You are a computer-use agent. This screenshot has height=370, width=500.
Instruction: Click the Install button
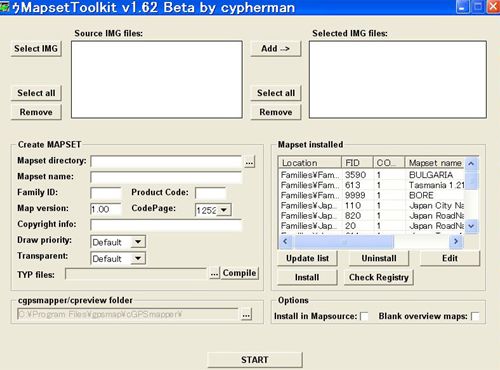tap(307, 277)
